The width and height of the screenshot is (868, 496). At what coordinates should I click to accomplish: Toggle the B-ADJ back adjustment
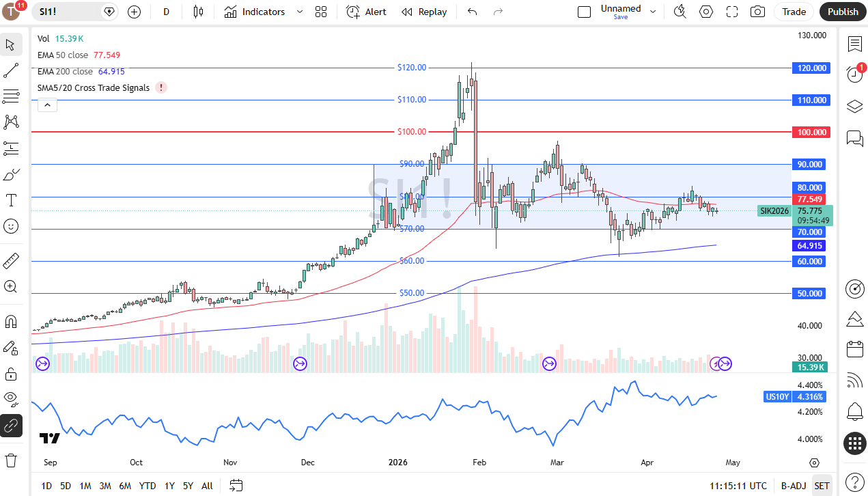tap(794, 486)
